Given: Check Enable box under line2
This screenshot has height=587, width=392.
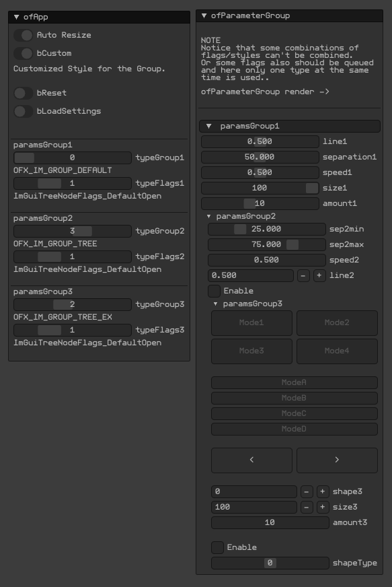Looking at the screenshot, I should (x=214, y=291).
